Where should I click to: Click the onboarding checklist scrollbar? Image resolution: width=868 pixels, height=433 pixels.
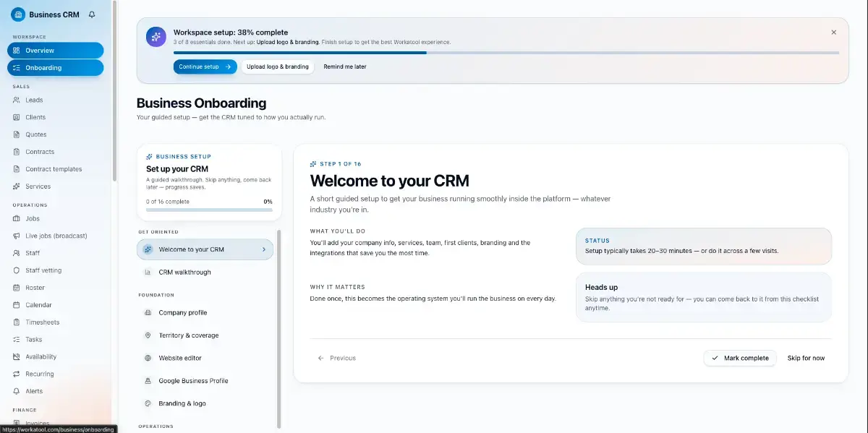coord(279,329)
